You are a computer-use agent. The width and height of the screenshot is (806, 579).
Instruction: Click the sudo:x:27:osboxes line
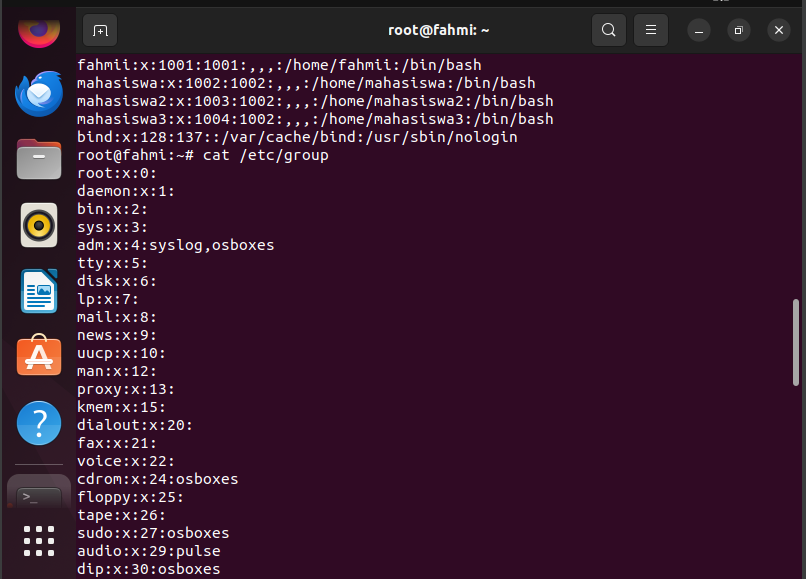153,533
